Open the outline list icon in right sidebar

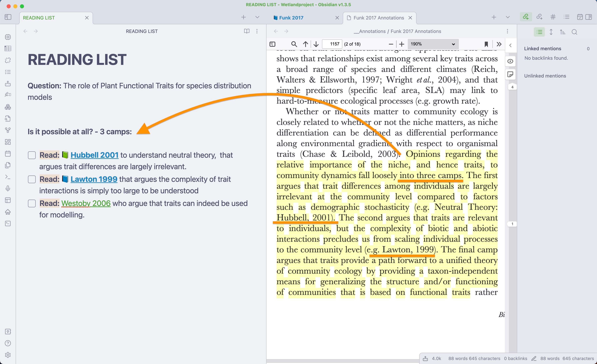[567, 17]
